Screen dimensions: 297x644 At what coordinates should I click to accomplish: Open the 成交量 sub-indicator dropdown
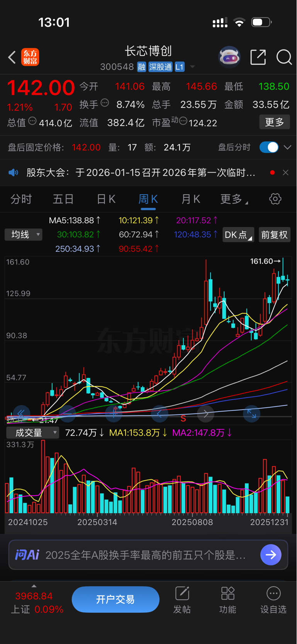(33, 432)
